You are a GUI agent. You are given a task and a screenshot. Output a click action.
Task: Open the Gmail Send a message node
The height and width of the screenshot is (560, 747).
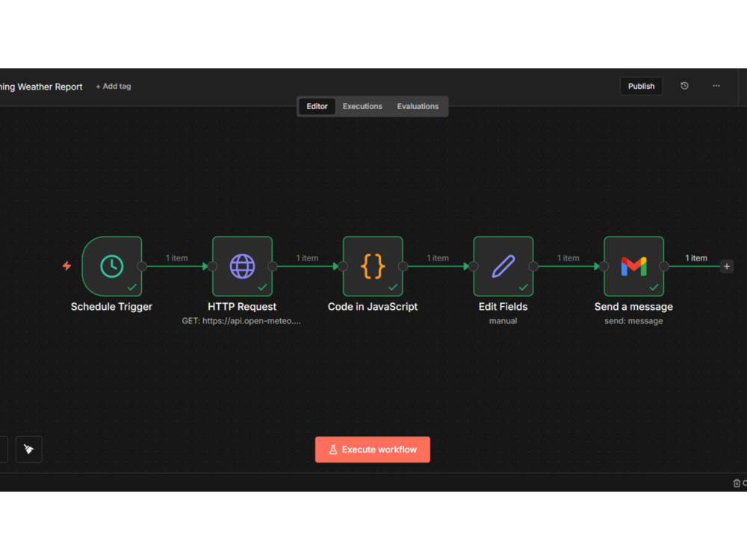click(x=633, y=267)
